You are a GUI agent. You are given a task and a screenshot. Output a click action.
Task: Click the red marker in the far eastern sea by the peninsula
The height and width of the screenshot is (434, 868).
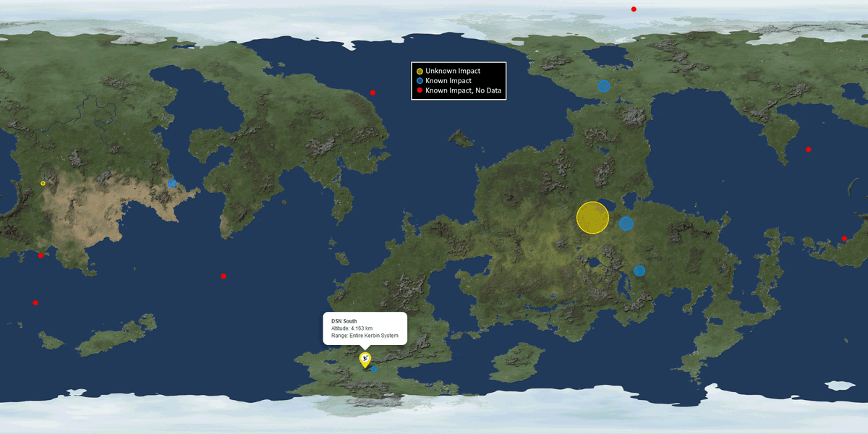(808, 149)
